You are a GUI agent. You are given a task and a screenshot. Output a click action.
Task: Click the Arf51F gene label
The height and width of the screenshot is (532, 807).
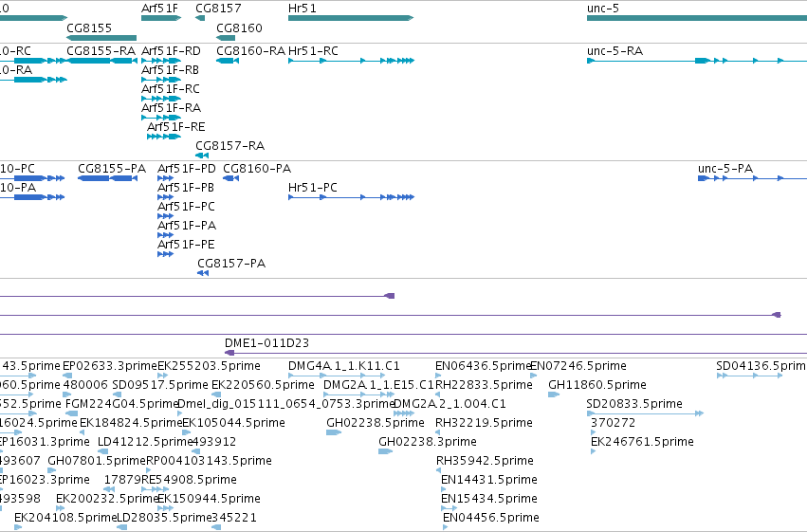[x=159, y=9]
